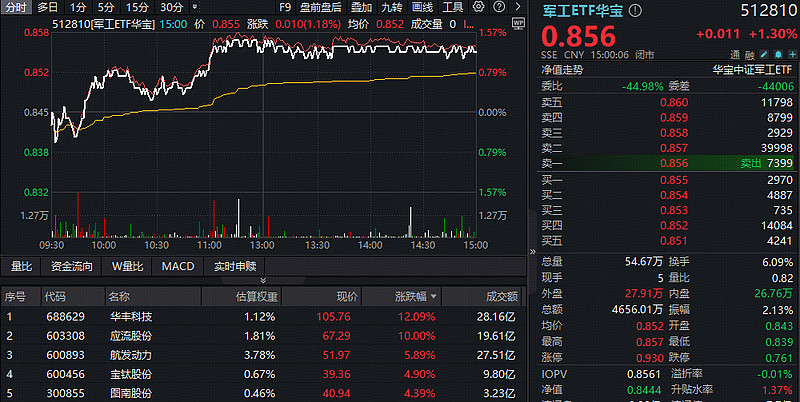
Task: Click the WP icon at chart corner
Action: point(518,24)
